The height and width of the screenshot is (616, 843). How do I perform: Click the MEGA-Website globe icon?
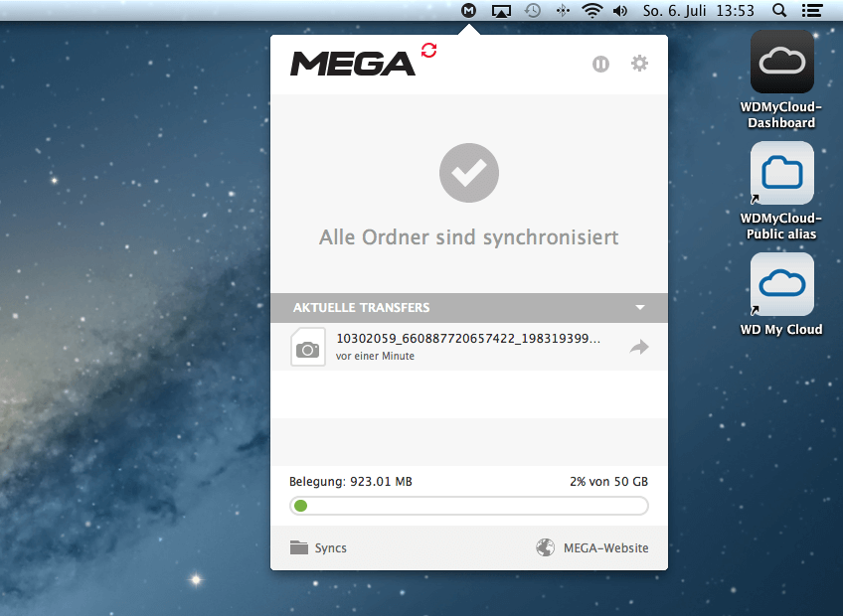[x=545, y=547]
